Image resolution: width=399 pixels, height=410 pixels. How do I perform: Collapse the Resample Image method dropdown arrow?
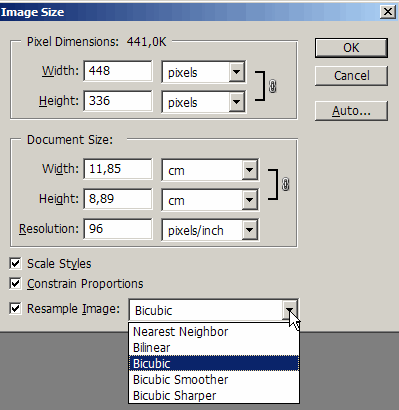(x=289, y=311)
